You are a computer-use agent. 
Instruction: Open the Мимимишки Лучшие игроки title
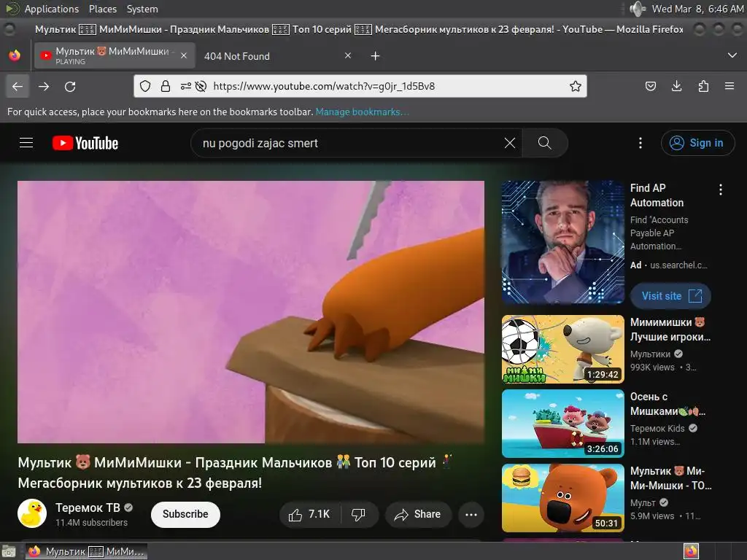pos(670,330)
